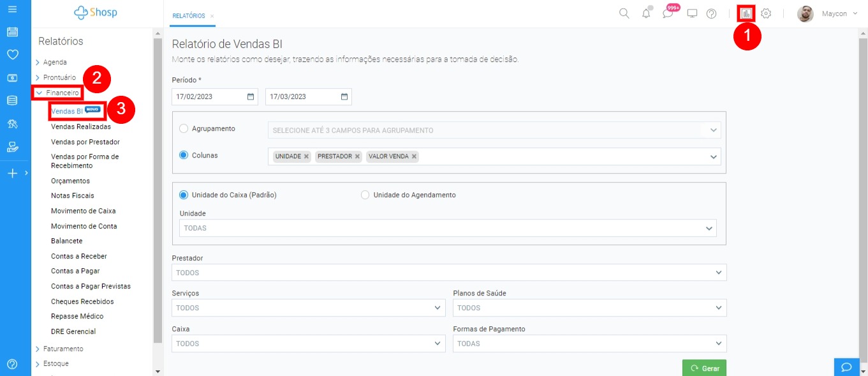
Task: Open the database stack sidebar icon
Action: click(12, 100)
